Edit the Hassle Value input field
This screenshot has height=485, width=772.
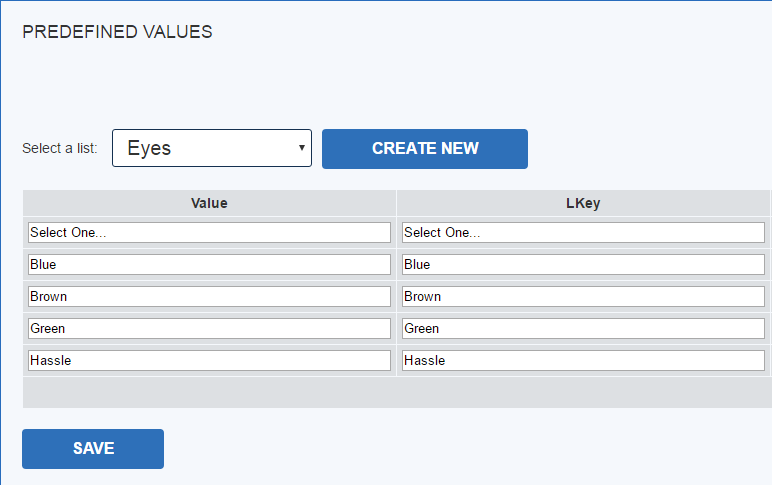pos(209,360)
